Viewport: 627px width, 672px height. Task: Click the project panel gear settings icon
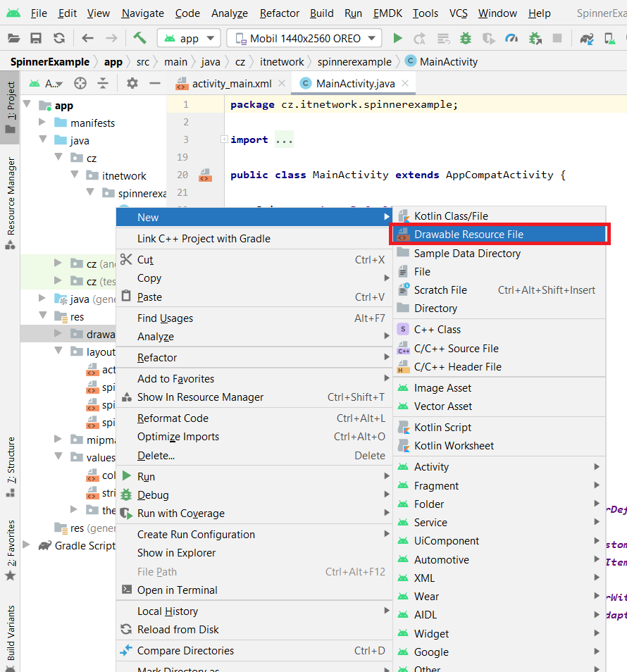(132, 83)
